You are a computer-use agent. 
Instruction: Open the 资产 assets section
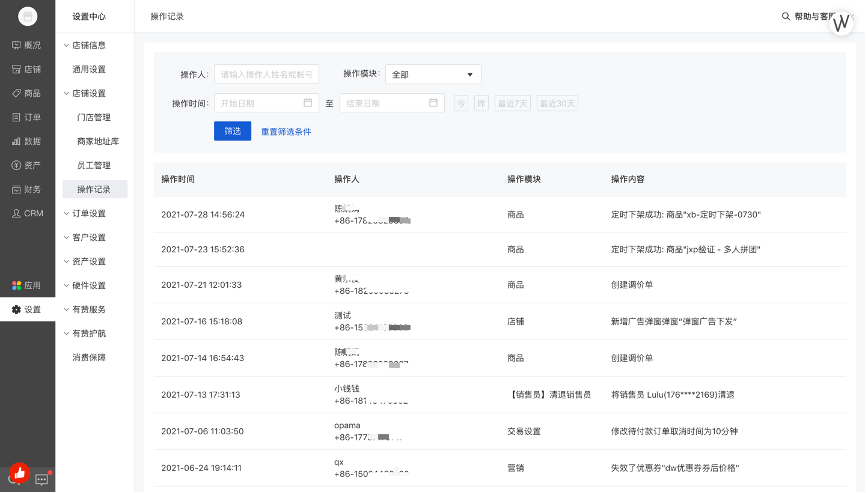pos(27,165)
